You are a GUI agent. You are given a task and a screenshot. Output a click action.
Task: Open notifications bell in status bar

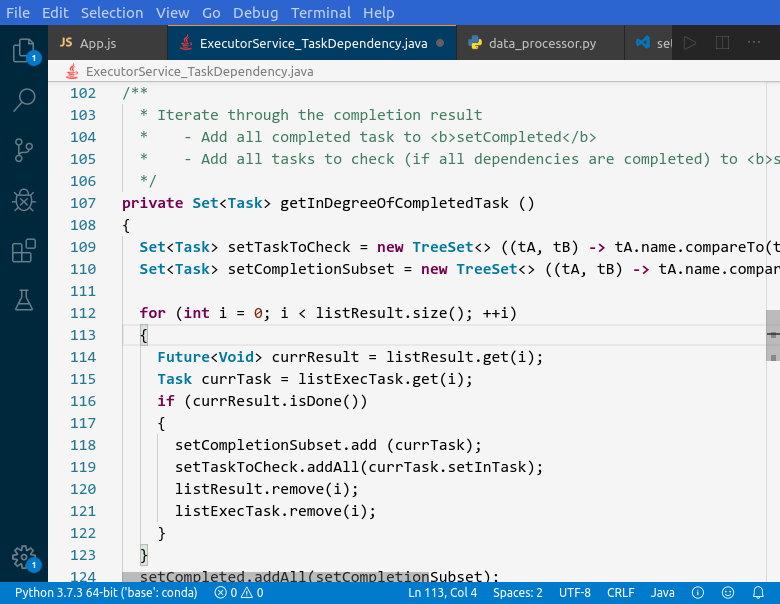point(758,593)
